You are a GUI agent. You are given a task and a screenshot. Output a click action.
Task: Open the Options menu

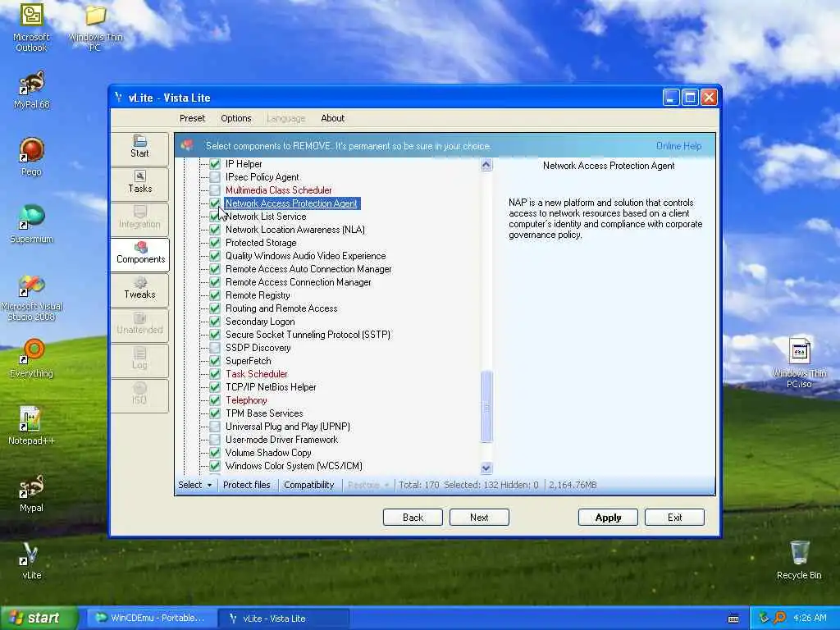pyautogui.click(x=235, y=118)
